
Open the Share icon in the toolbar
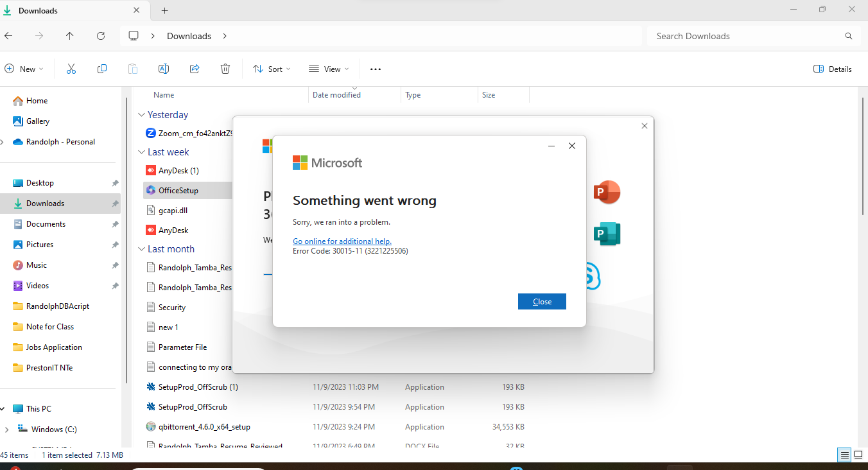(195, 69)
